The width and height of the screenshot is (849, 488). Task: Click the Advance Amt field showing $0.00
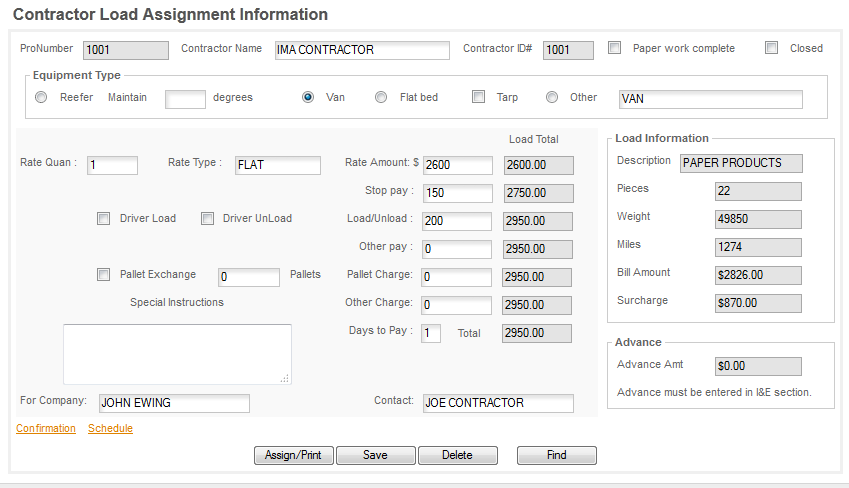click(x=759, y=367)
